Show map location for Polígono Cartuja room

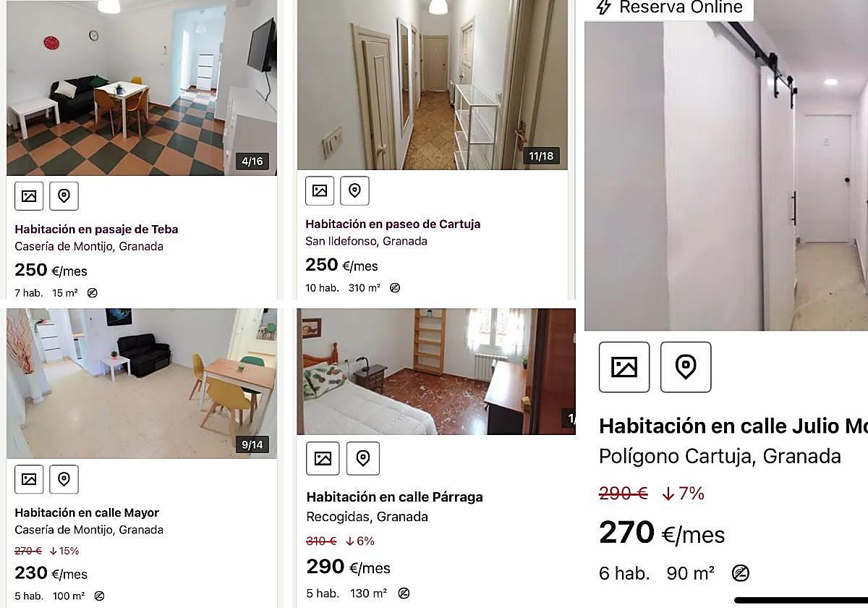click(686, 367)
